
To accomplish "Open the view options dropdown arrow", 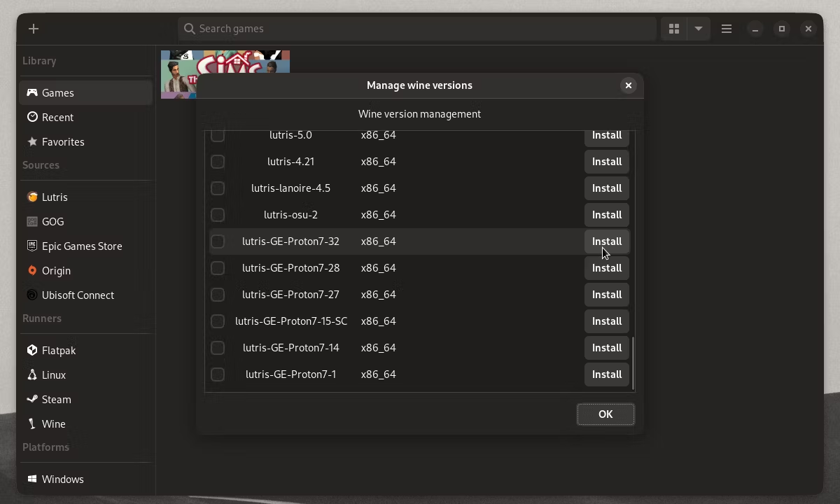I will (699, 29).
